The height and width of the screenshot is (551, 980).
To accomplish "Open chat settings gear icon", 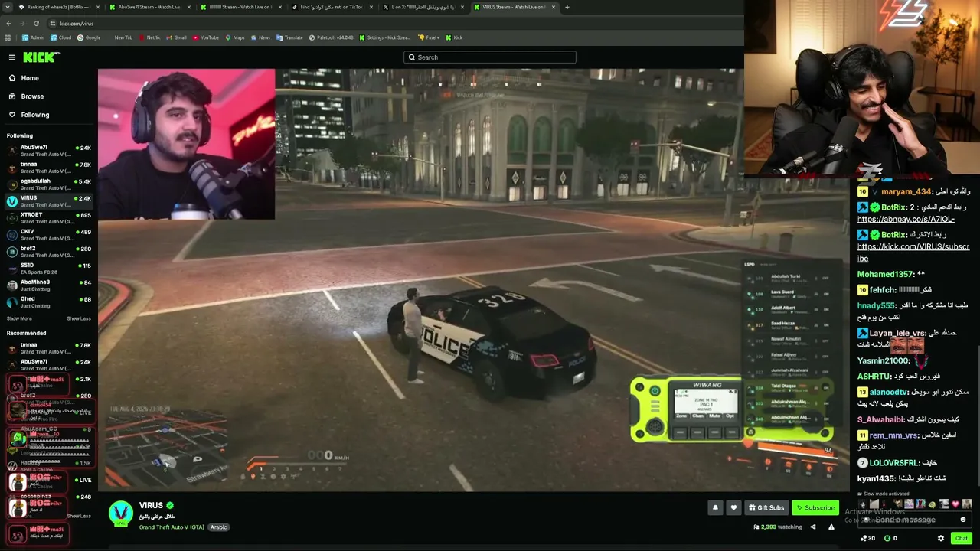I will [x=941, y=538].
